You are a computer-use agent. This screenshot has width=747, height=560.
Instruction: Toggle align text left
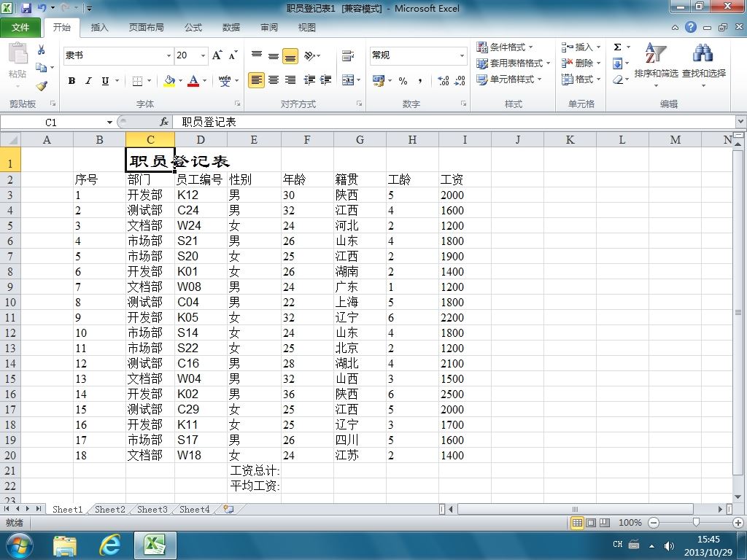coord(256,80)
